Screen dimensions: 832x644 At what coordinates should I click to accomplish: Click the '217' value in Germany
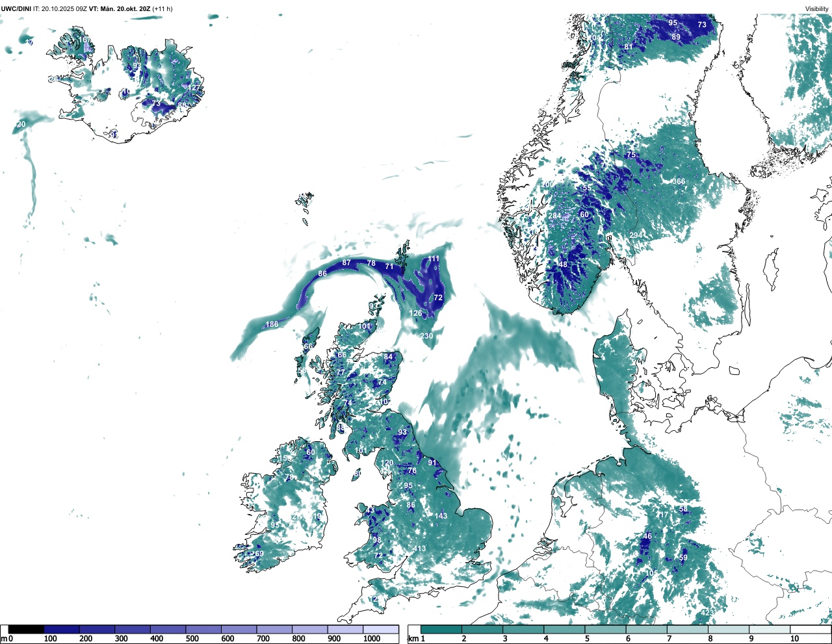click(x=662, y=515)
